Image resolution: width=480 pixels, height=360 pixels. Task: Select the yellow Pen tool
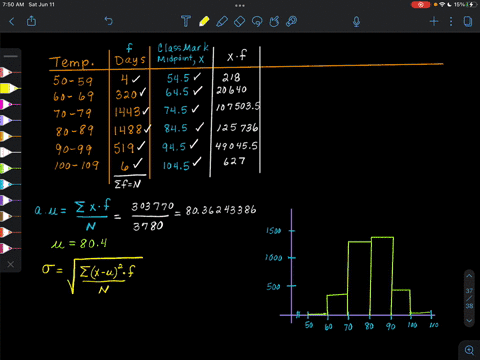(x=204, y=21)
